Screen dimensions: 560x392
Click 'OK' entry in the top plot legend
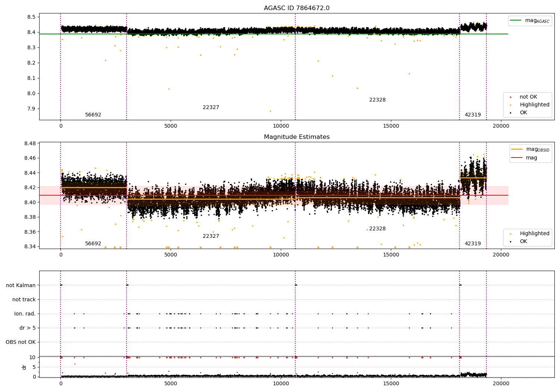523,113
